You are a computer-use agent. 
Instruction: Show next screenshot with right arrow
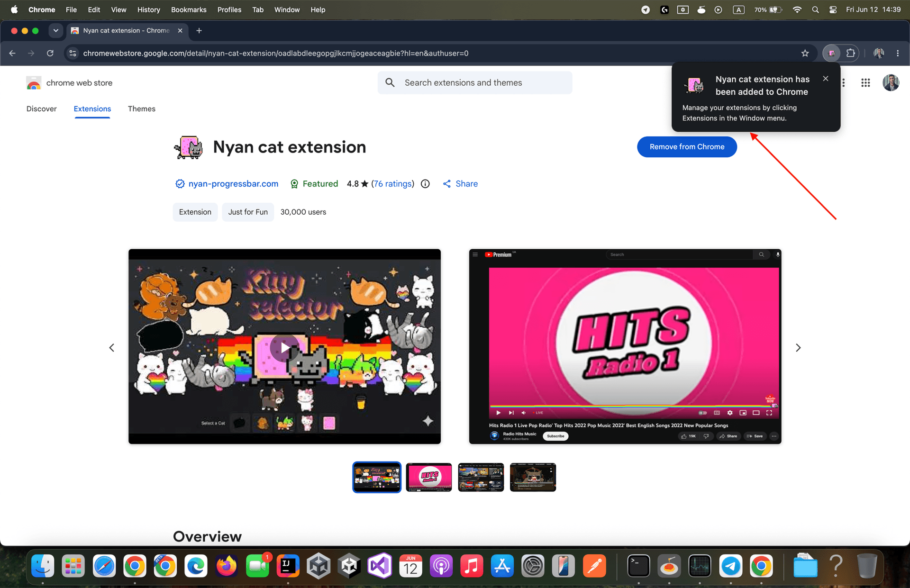[798, 348]
